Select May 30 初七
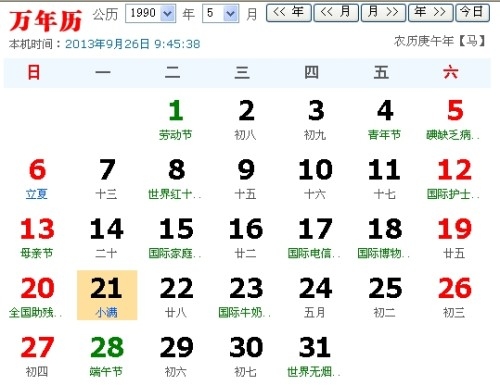500x385 pixels. point(246,357)
